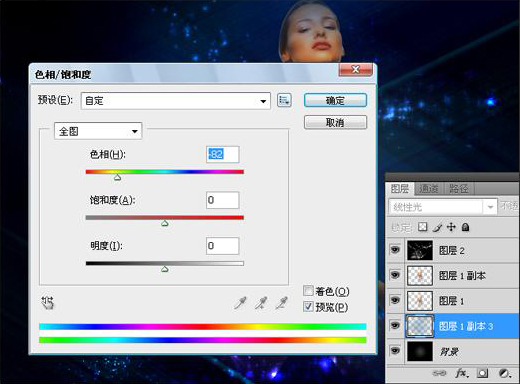The width and height of the screenshot is (520, 384).
Task: Select the 背景 layer thumbnail
Action: (x=420, y=351)
